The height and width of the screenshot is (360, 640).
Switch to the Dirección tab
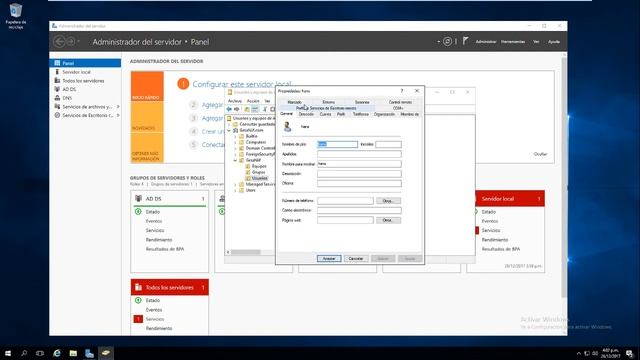click(306, 114)
